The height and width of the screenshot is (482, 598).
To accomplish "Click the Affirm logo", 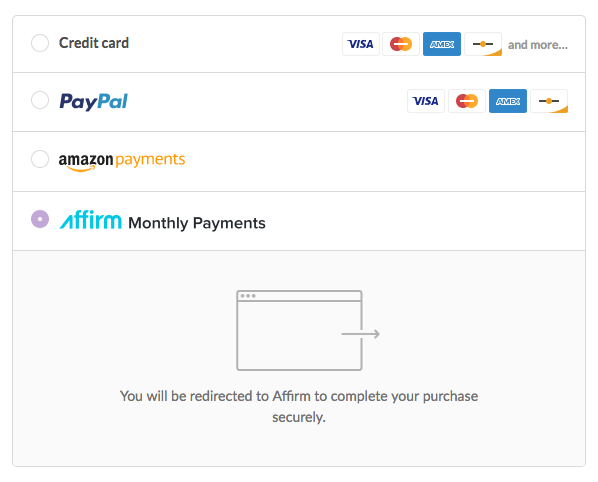I will 90,220.
